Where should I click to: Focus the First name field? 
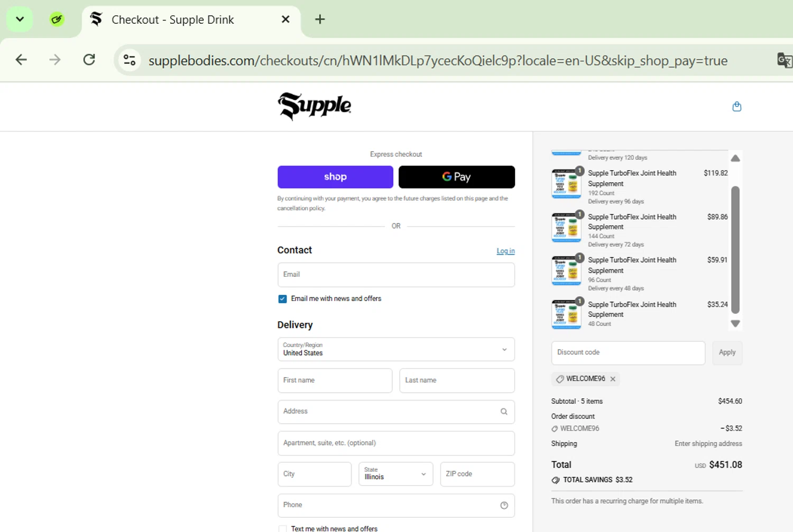(x=335, y=380)
